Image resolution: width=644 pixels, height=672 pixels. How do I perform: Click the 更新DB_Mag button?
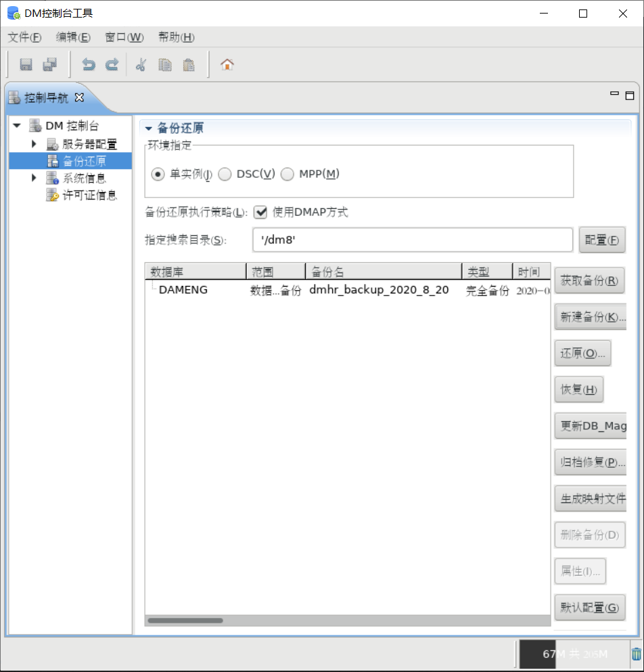tap(591, 426)
